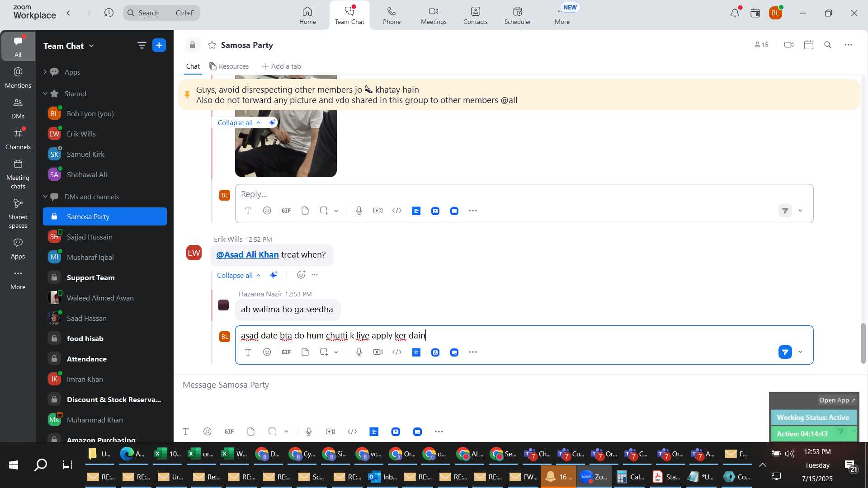
Task: Collapse the DMs and channels section
Action: click(x=45, y=197)
